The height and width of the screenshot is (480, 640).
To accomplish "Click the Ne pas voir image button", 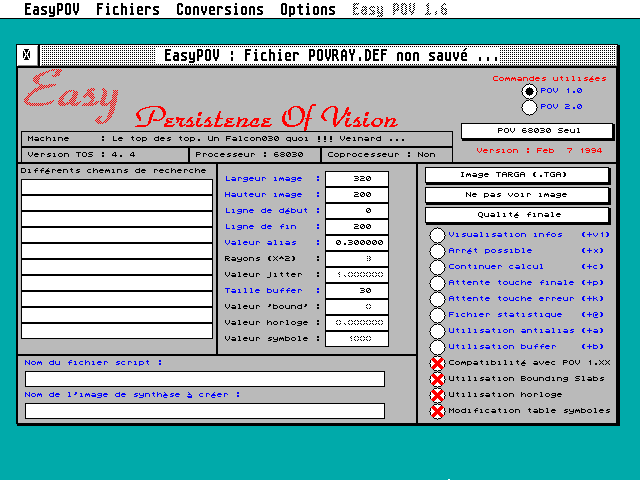I will [x=517, y=195].
